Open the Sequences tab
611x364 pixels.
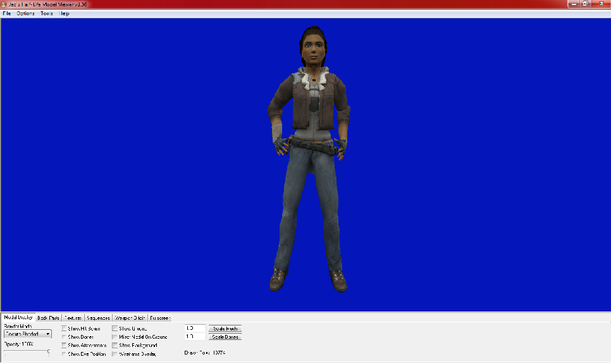pyautogui.click(x=98, y=317)
